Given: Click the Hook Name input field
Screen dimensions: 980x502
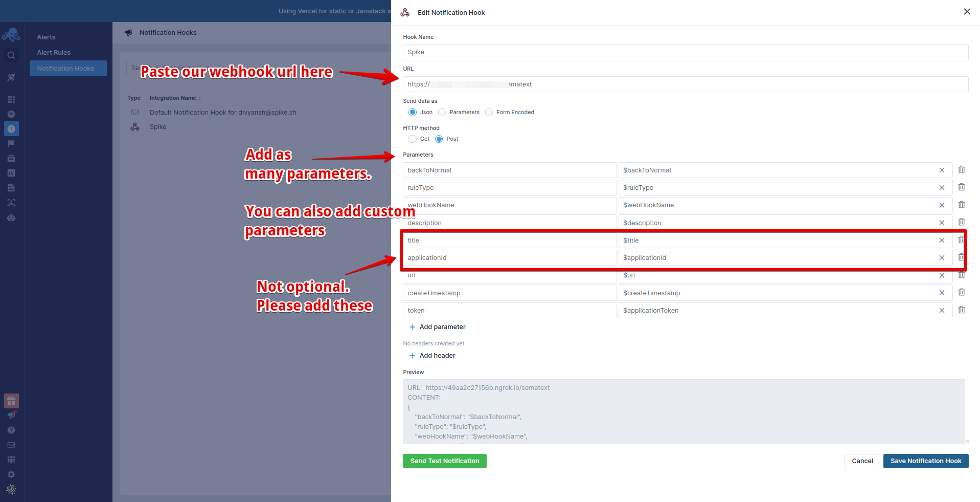Looking at the screenshot, I should [x=686, y=52].
